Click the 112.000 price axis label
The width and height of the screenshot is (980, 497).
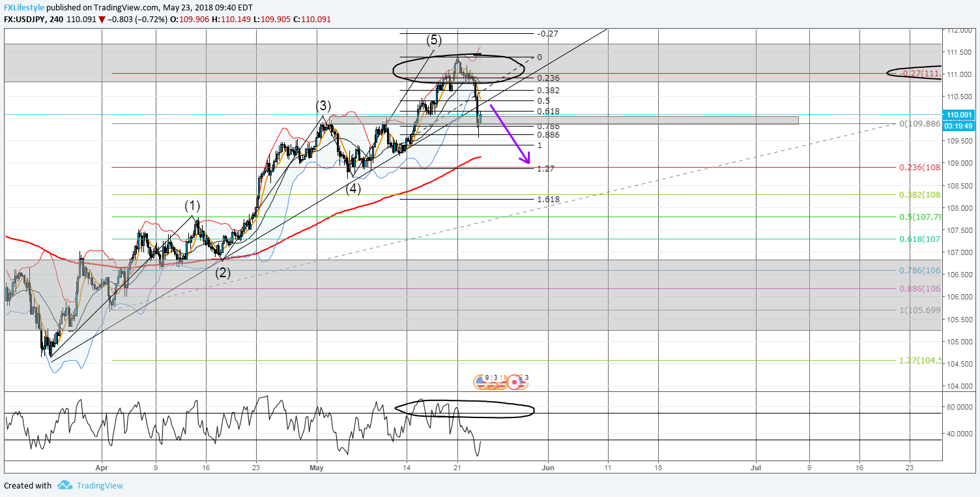[x=959, y=30]
